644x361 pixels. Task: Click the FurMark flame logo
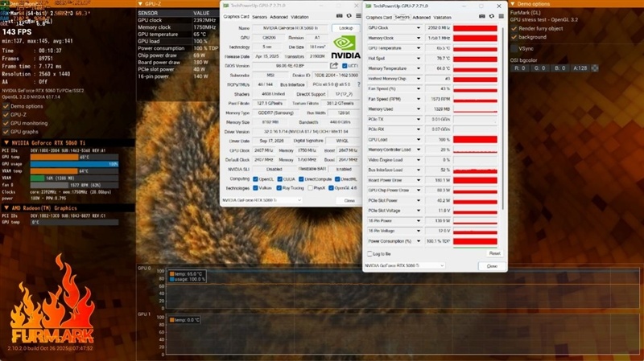tap(52, 298)
